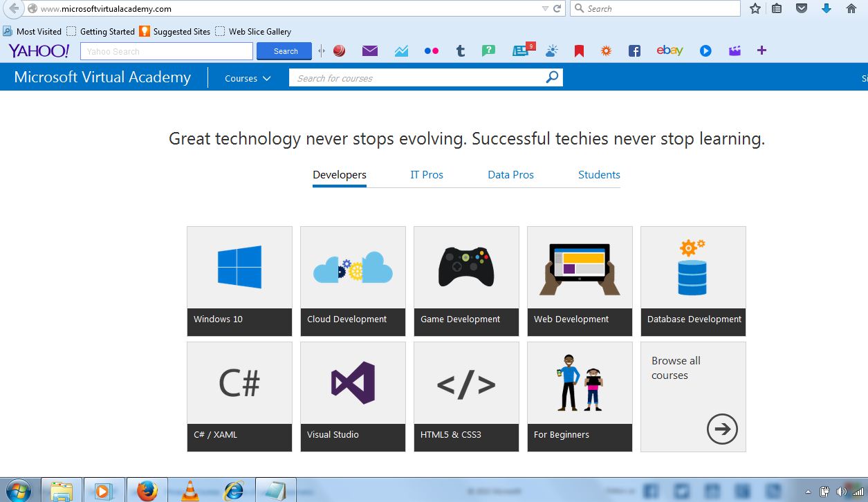
Task: Open Flickr from the Yahoo toolbar
Action: pos(431,50)
